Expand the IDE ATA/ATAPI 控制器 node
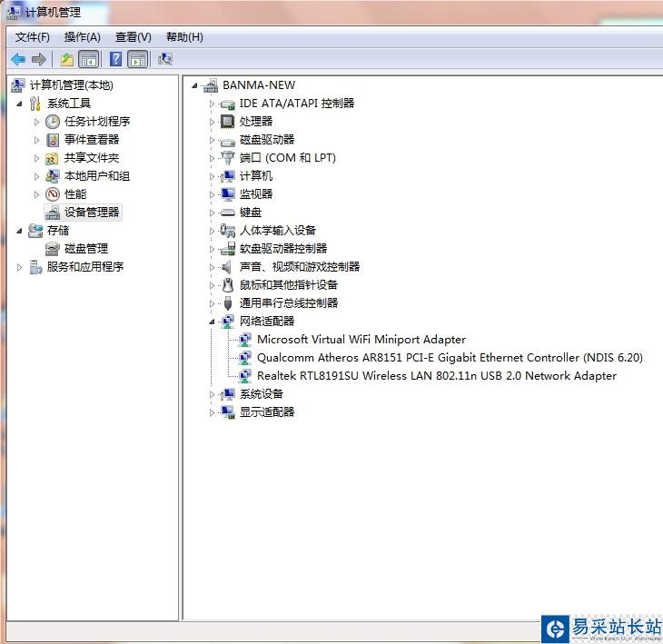The height and width of the screenshot is (644, 663). pyautogui.click(x=212, y=104)
